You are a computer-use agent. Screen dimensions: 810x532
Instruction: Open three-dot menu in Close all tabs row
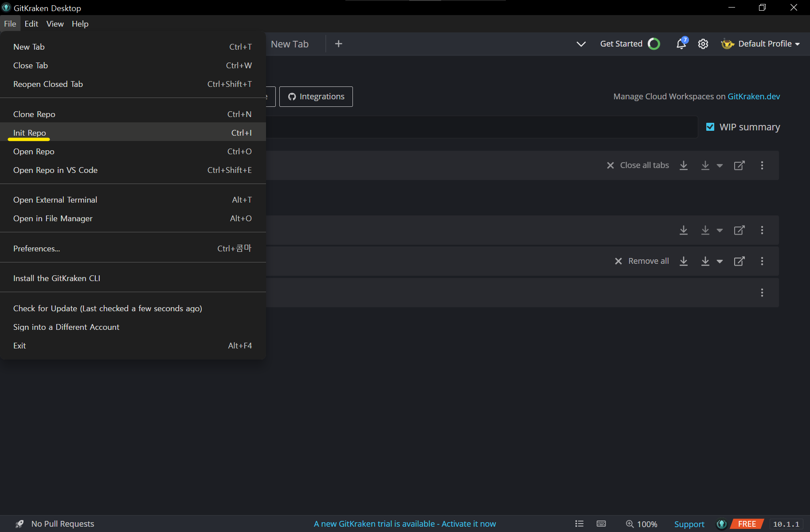click(762, 165)
